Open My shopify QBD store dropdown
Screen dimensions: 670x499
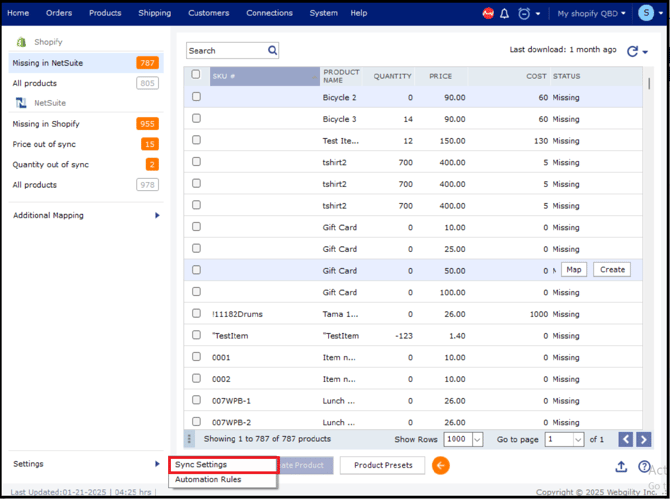pos(596,13)
